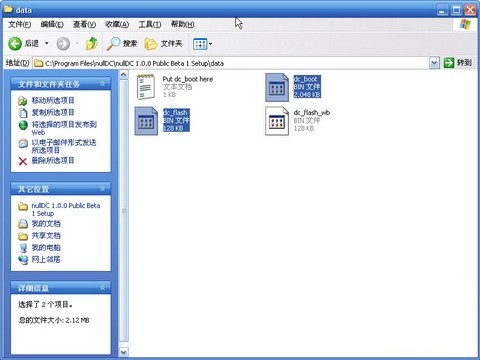Open the 工具(T) menu
The height and width of the screenshot is (360, 480).
click(150, 24)
